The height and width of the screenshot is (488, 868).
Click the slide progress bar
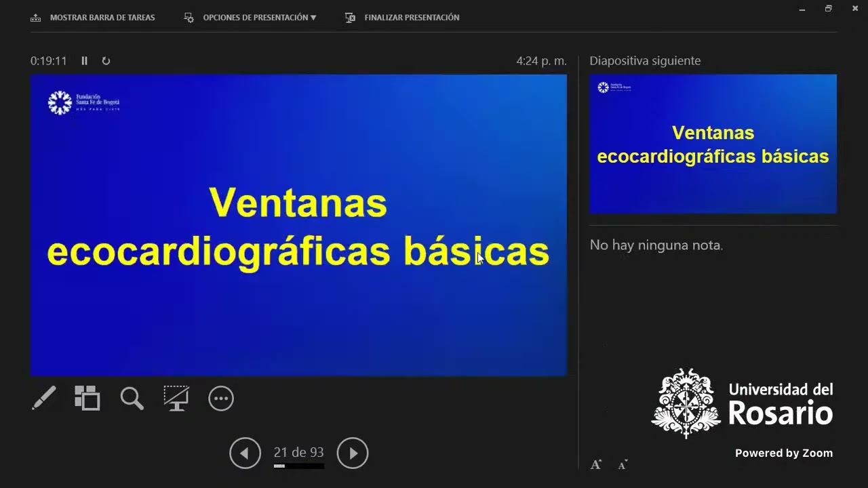[298, 466]
